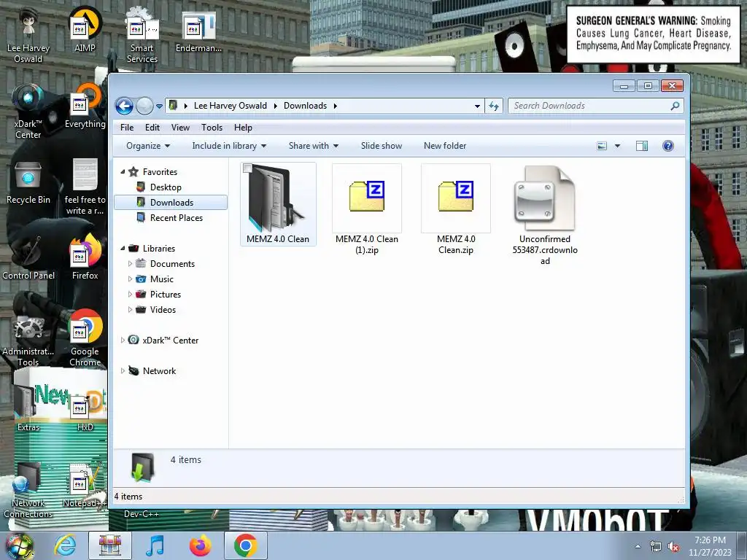Open view options dropdown arrow
The image size is (747, 560).
tap(617, 146)
